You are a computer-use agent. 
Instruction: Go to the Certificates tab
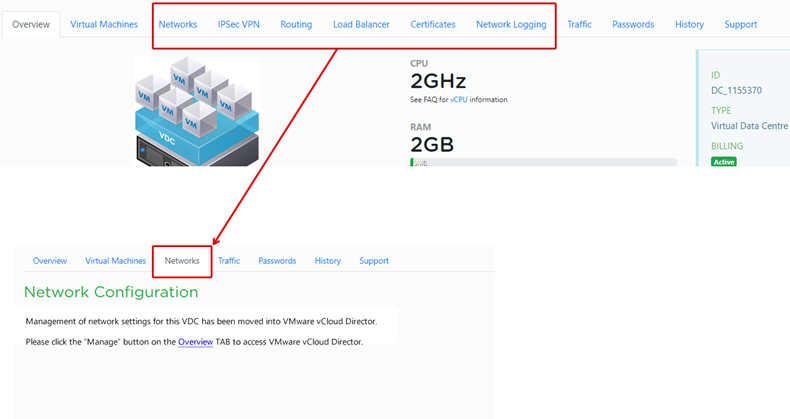[x=433, y=24]
